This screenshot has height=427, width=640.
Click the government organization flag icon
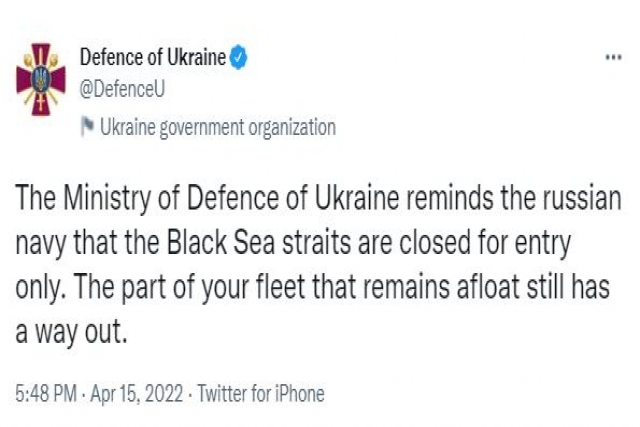coord(87,127)
